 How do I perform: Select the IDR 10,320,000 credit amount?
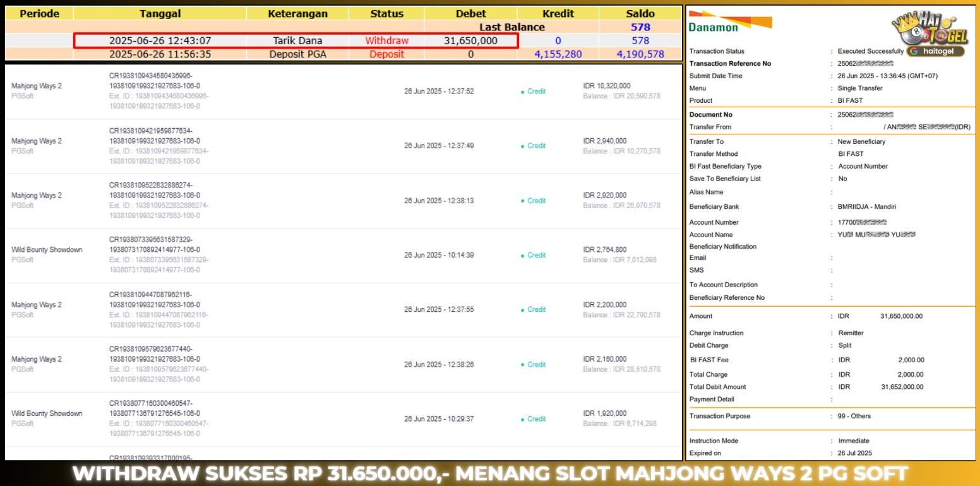point(607,86)
